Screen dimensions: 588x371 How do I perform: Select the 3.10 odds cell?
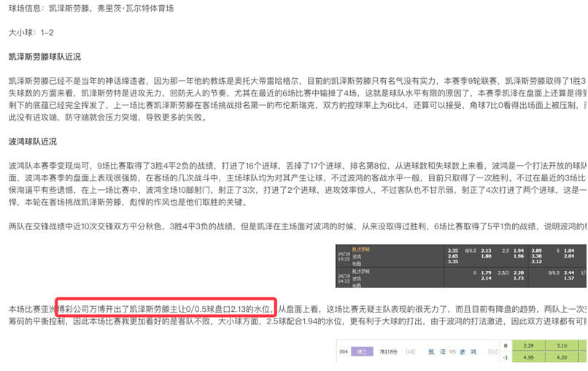[x=562, y=345]
